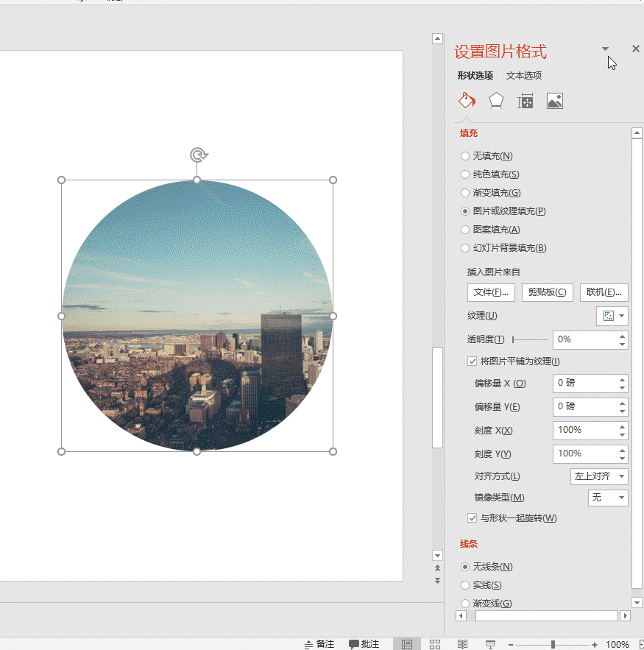Open the Effects pentagon icon tab
The width and height of the screenshot is (644, 650).
click(x=496, y=101)
